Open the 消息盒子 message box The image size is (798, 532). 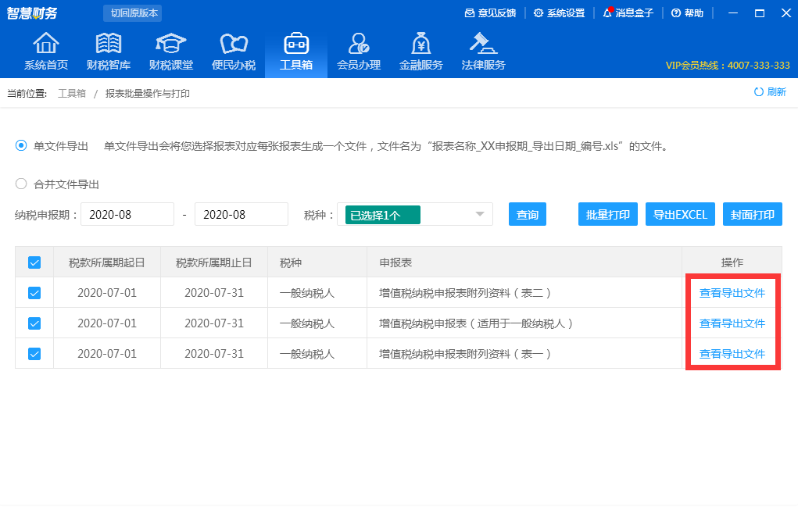pyautogui.click(x=628, y=13)
